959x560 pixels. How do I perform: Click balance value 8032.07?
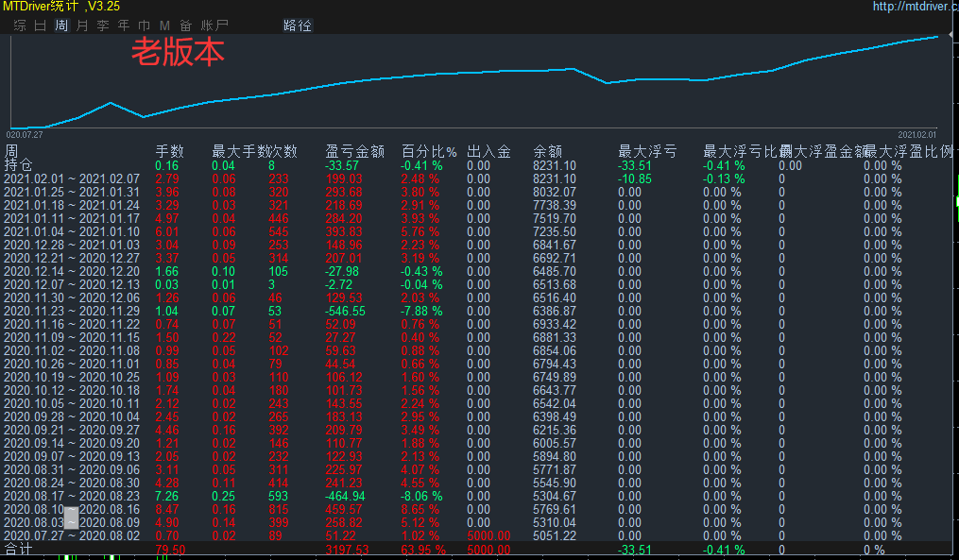pos(555,192)
